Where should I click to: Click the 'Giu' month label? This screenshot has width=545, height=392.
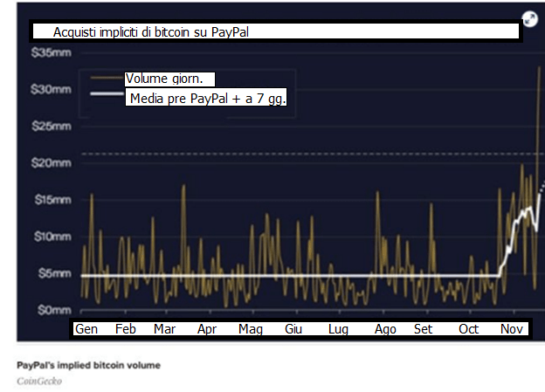[293, 329]
